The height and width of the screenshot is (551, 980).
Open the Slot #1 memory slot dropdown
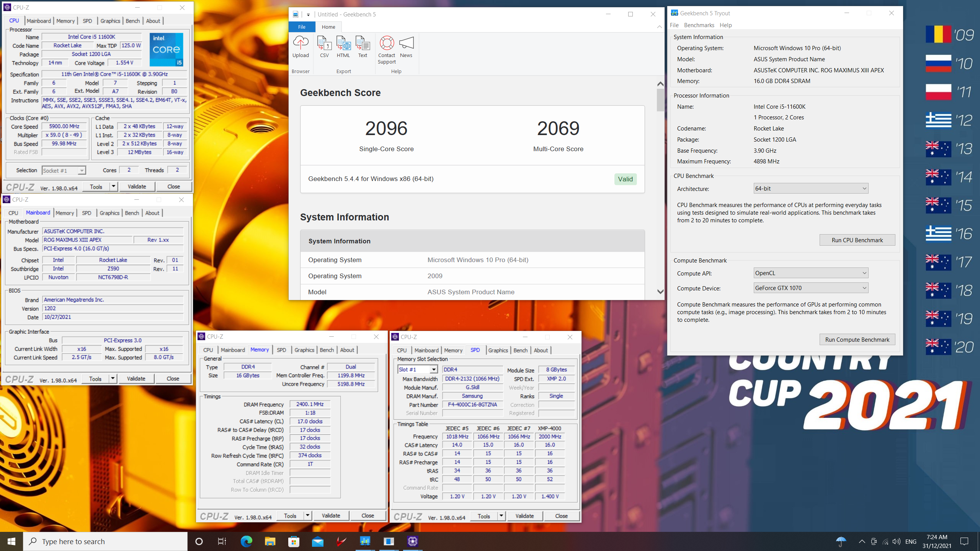pos(417,370)
